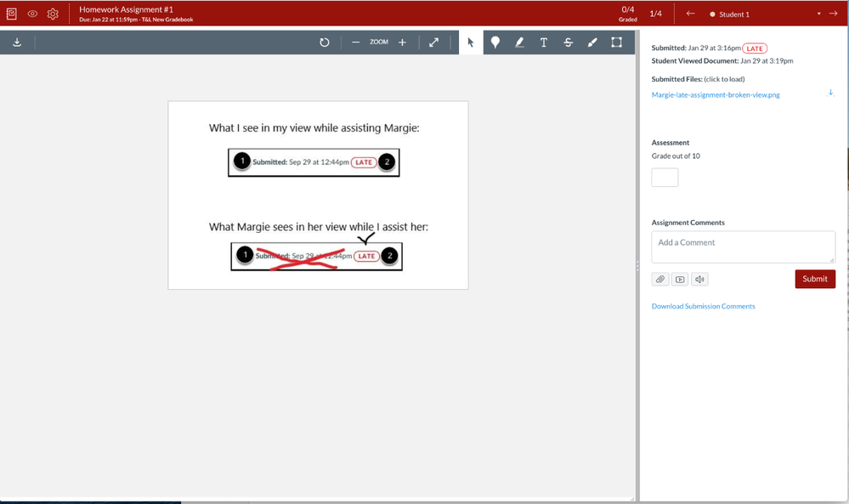Image resolution: width=849 pixels, height=504 pixels.
Task: Pick the strikethrough annotation tool
Action: coord(568,42)
